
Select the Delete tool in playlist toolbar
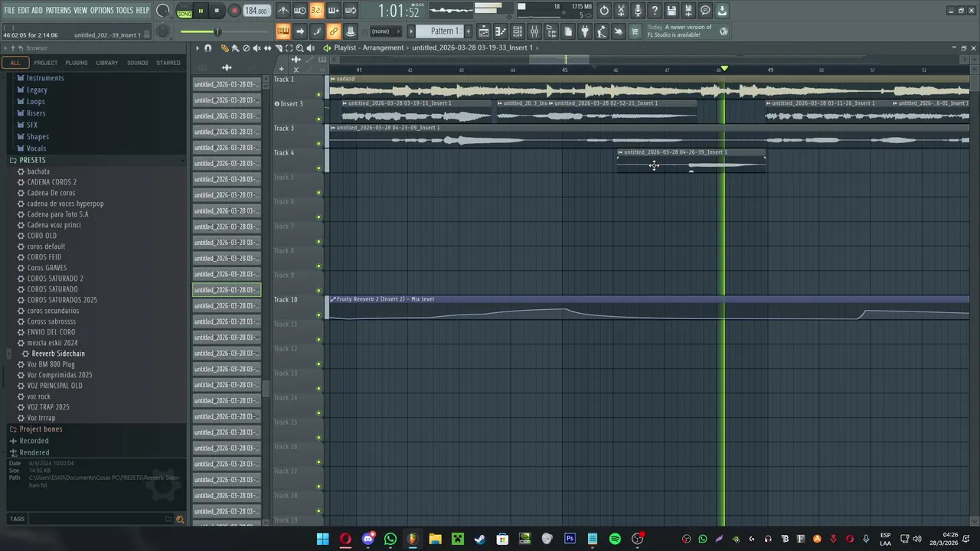point(246,47)
